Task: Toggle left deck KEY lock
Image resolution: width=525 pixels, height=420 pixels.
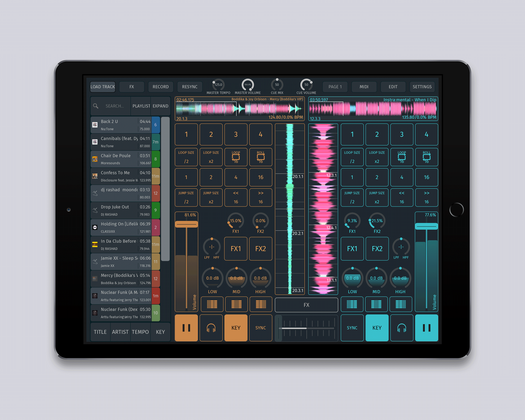Action: coord(236,328)
